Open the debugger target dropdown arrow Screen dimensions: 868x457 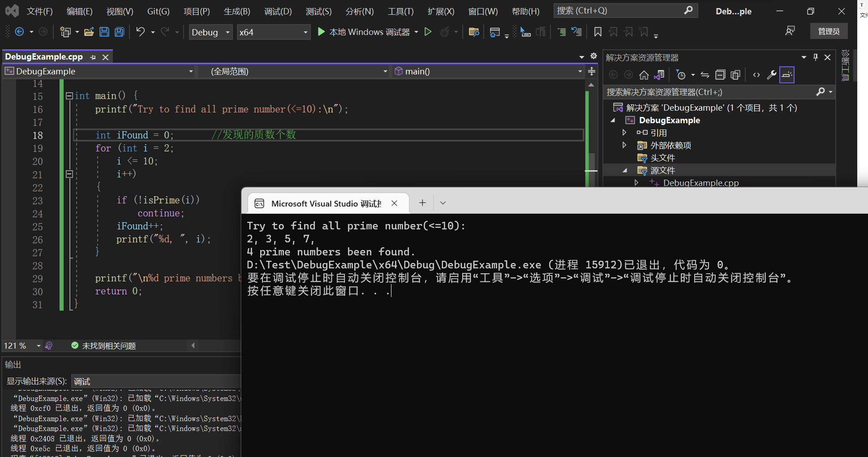pos(417,32)
